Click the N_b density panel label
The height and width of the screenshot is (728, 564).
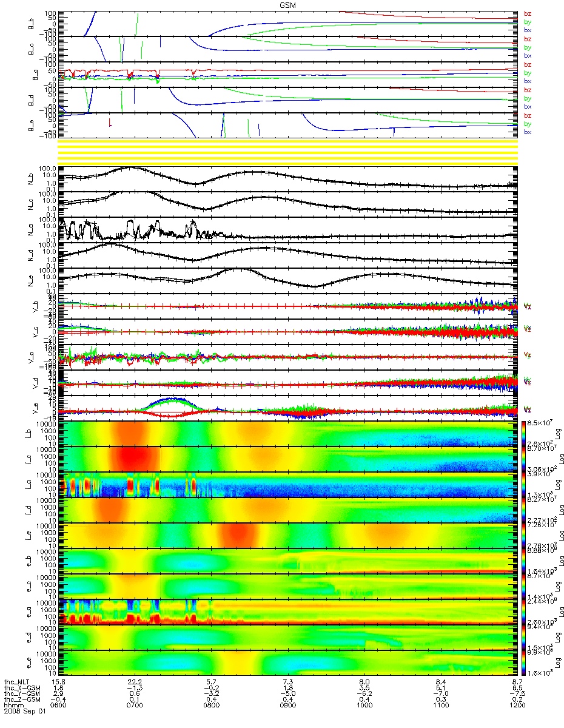click(31, 178)
